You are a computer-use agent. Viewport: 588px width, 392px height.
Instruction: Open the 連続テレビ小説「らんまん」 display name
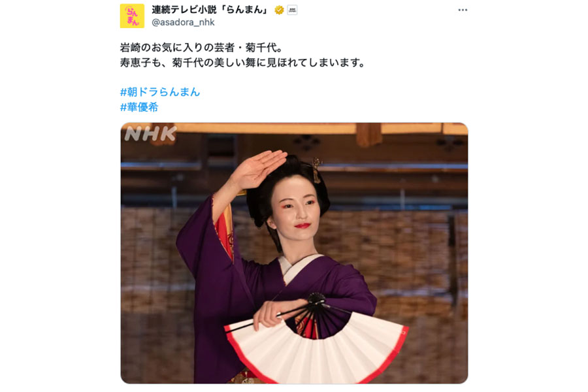click(x=211, y=10)
